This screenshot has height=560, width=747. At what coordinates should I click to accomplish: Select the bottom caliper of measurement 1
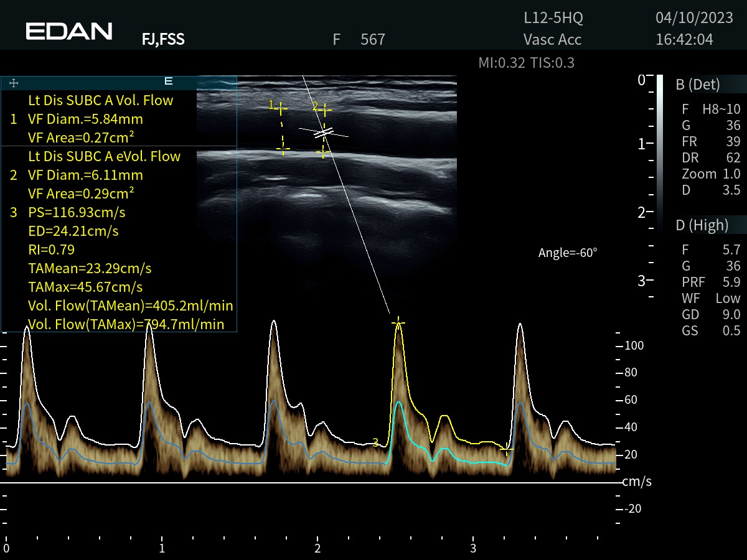coord(283,150)
